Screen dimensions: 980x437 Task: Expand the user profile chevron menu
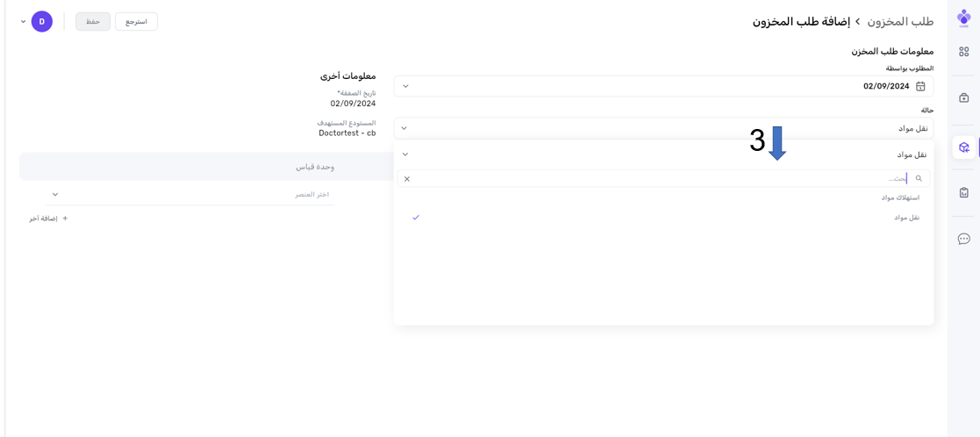[23, 22]
